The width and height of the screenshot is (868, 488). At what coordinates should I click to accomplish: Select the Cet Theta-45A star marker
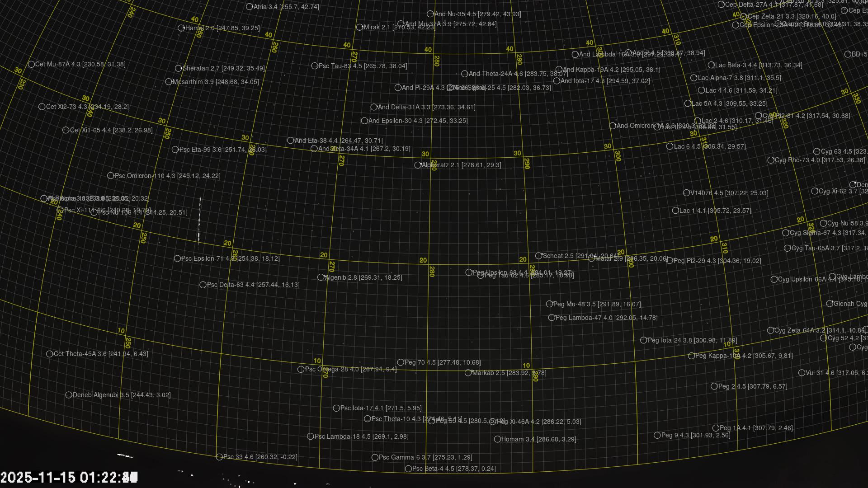(50, 354)
